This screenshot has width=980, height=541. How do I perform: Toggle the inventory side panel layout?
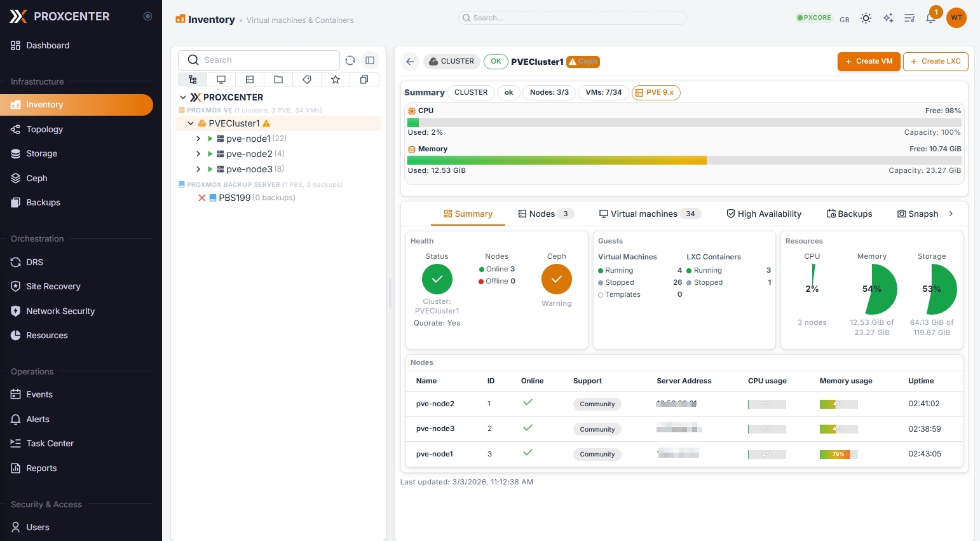coord(370,60)
